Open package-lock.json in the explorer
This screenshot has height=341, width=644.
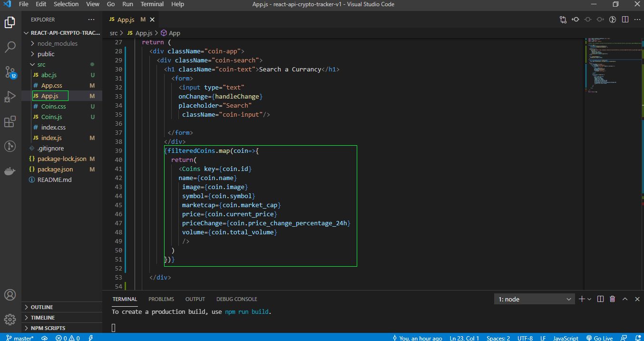pyautogui.click(x=62, y=159)
